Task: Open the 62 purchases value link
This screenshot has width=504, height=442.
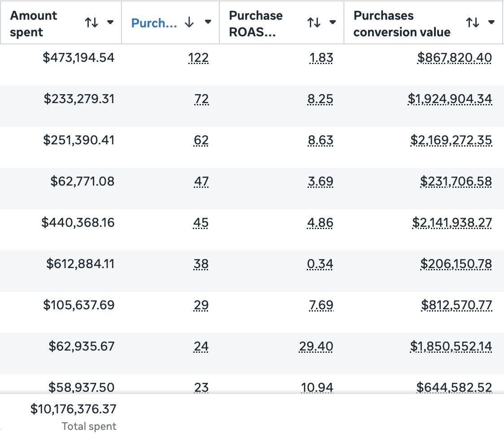Action: pyautogui.click(x=201, y=140)
